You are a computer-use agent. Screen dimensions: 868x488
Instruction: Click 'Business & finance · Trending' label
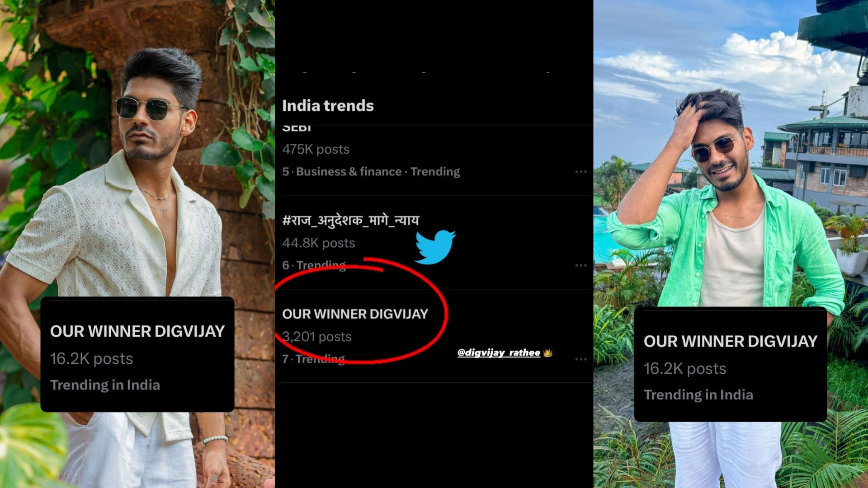coord(378,172)
